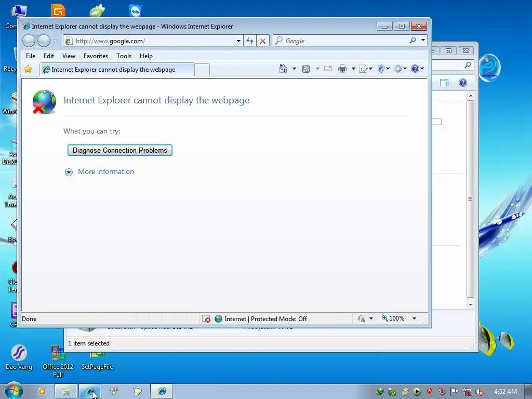
Task: Click the Windows Explorer taskbar button
Action: 66,391
